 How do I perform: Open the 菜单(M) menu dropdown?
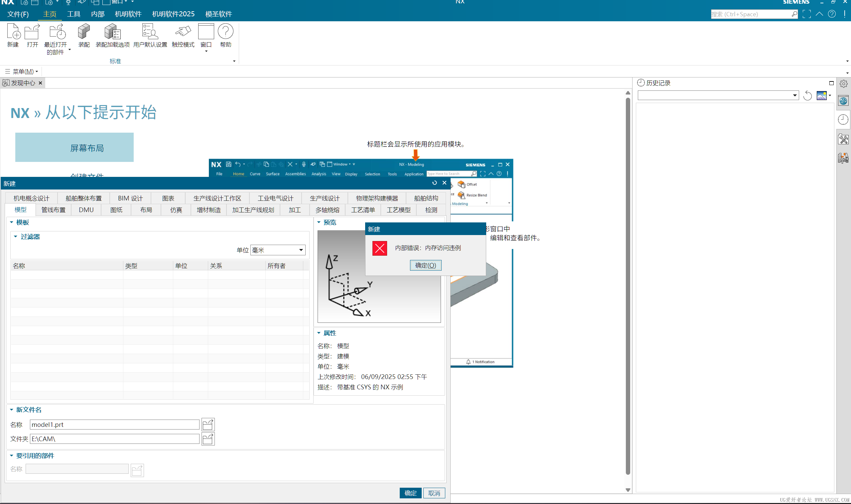(22, 71)
